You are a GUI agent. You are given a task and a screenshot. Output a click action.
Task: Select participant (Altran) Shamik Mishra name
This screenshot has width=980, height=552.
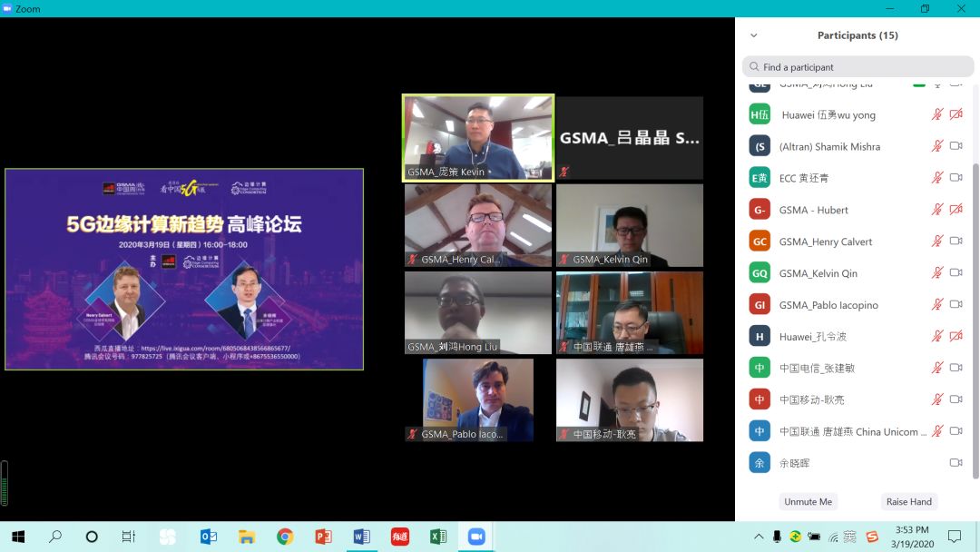point(829,146)
